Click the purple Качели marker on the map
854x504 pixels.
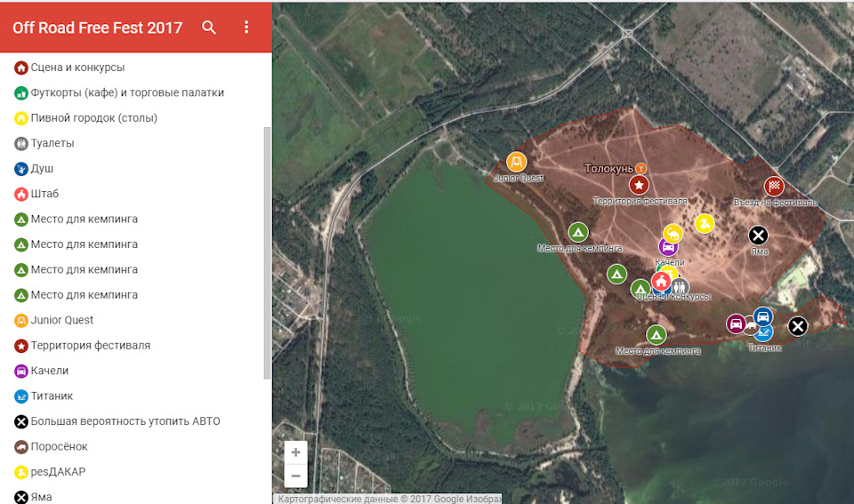click(668, 248)
